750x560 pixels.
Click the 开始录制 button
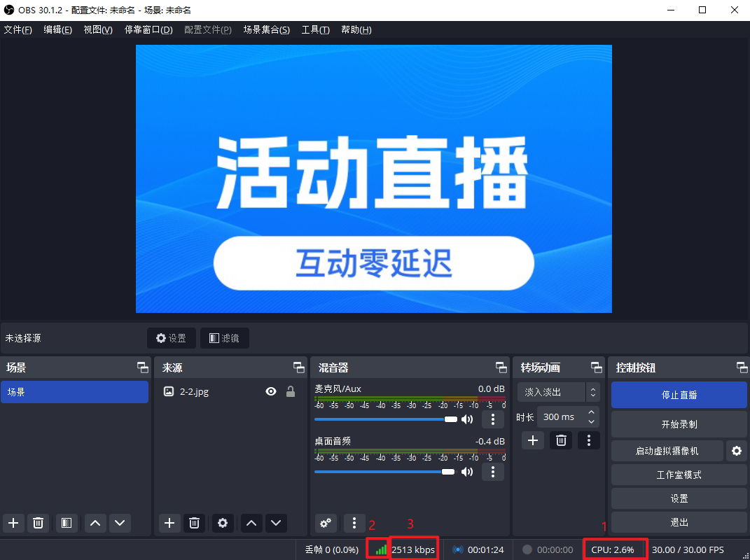[x=679, y=424]
